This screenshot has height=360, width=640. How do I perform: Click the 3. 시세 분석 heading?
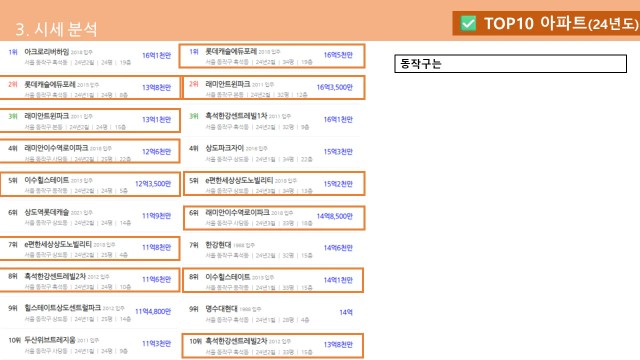click(56, 29)
